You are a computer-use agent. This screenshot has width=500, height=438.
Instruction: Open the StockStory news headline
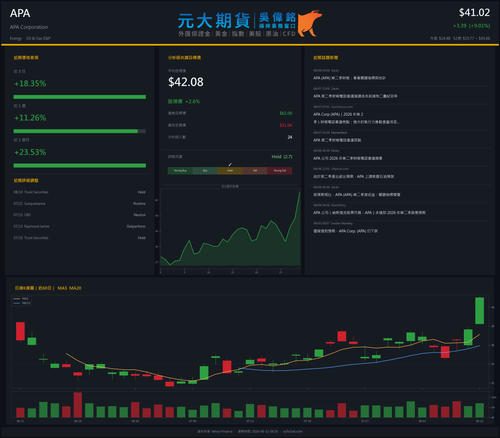(x=369, y=213)
